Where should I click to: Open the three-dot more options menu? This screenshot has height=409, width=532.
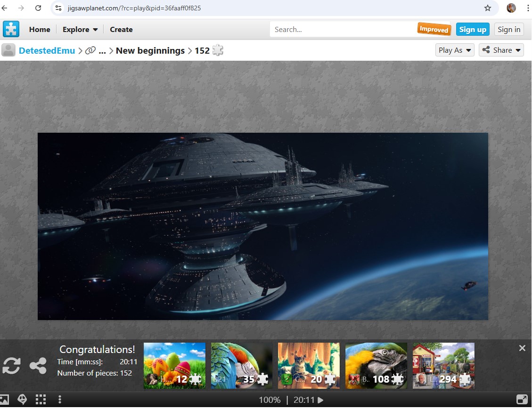click(60, 400)
